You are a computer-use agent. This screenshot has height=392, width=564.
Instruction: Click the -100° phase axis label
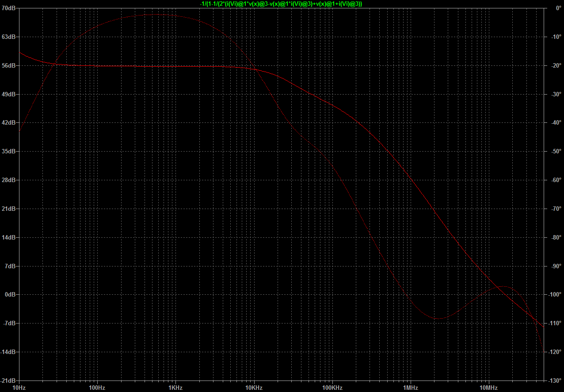(x=554, y=295)
